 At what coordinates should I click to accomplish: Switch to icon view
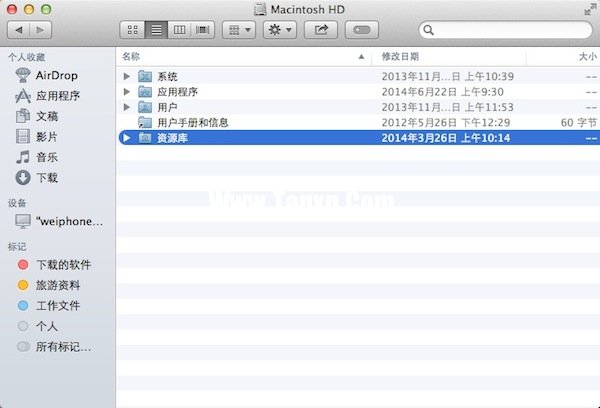pyautogui.click(x=132, y=30)
